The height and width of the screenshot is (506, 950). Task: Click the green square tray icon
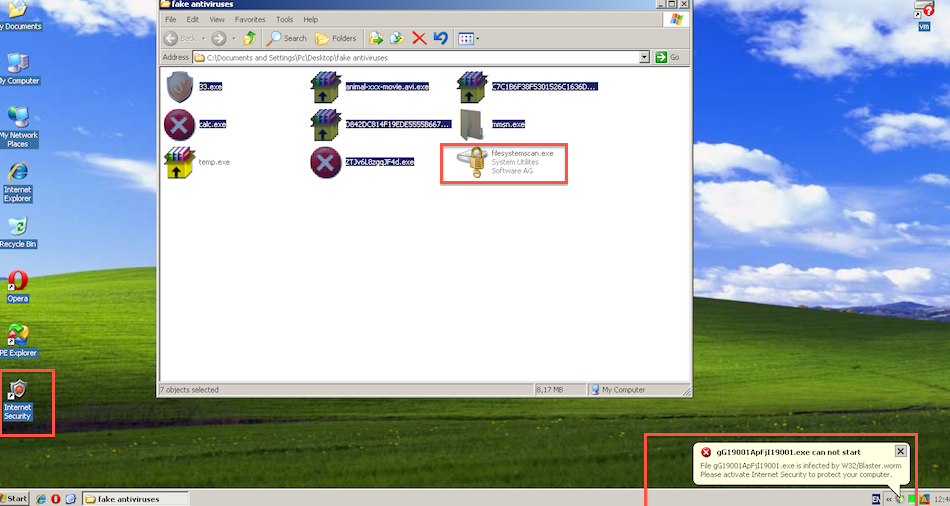coord(912,499)
